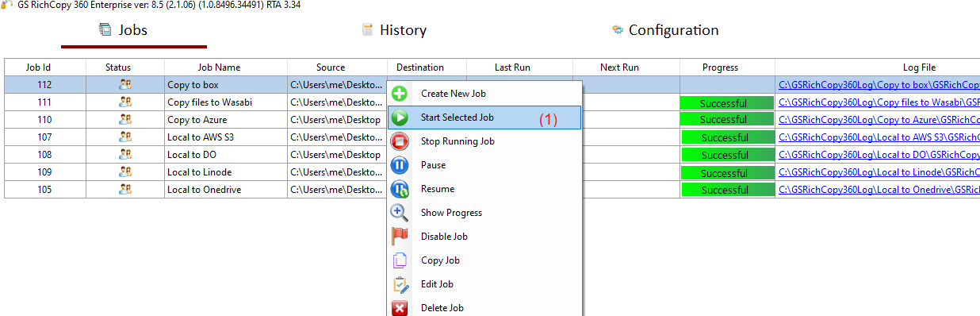Click the Log File column header

[878, 67]
